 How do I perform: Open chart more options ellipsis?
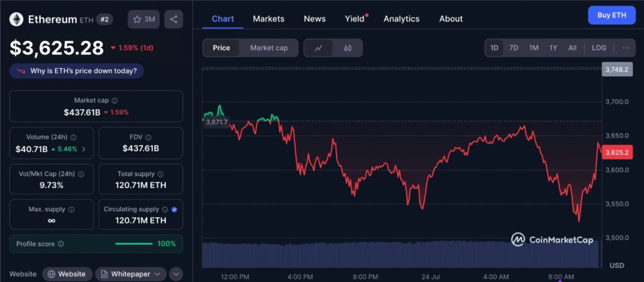pyautogui.click(x=626, y=48)
